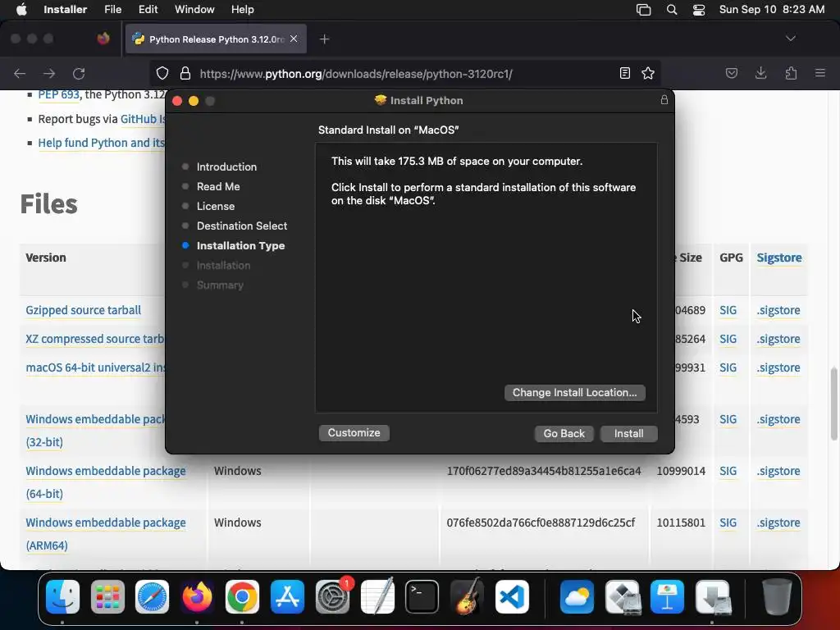840x630 pixels.
Task: Open System Settings in the Dock
Action: coord(332,597)
